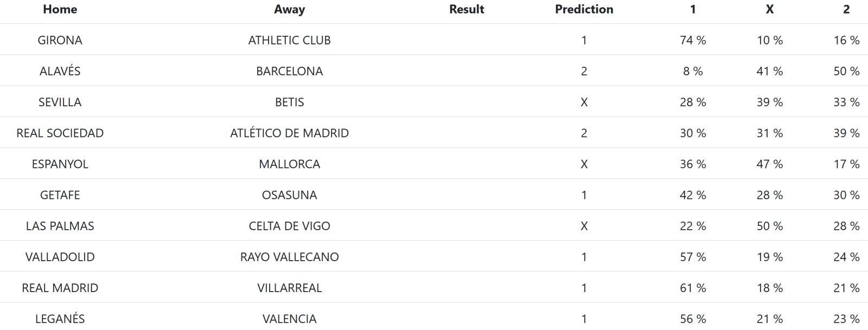This screenshot has height=330, width=868.
Task: Select the REAL MADRID home team cell
Action: pos(60,288)
